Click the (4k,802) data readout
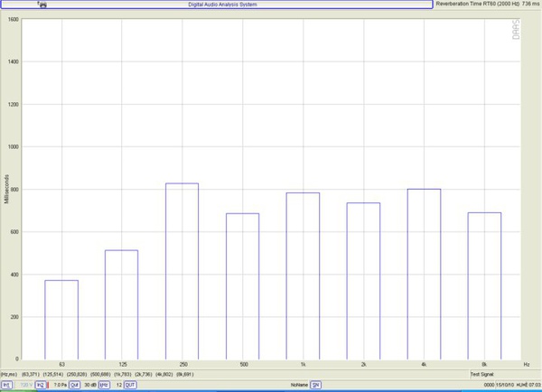 coord(164,374)
